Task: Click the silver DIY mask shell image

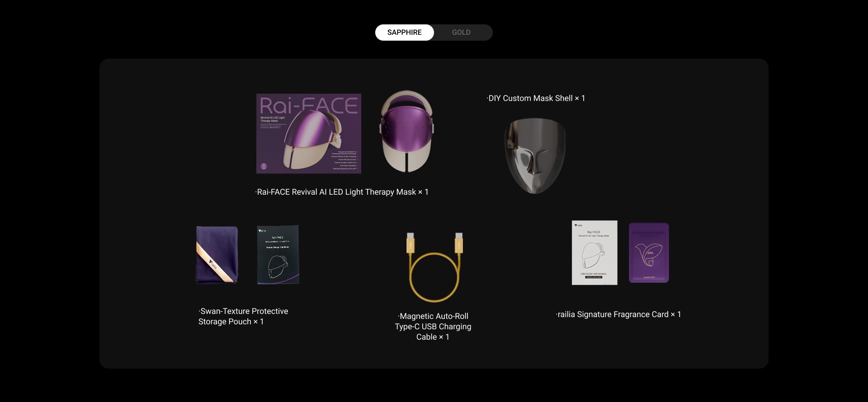Action: [535, 156]
